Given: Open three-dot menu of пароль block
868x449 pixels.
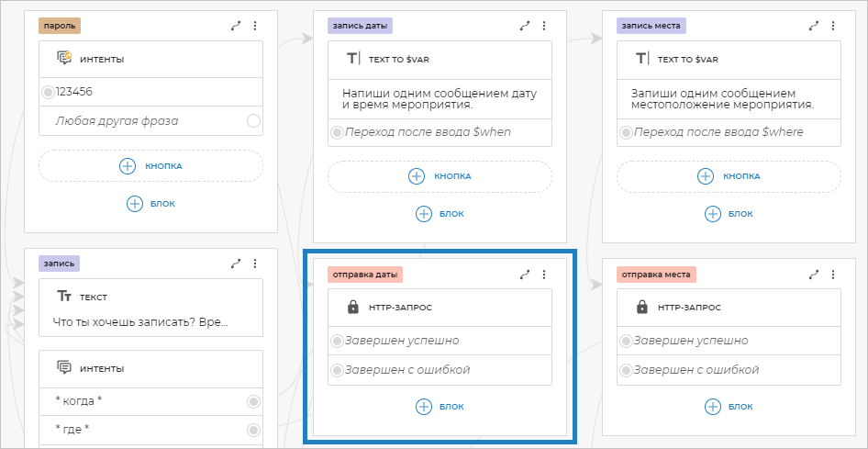Looking at the screenshot, I should pyautogui.click(x=255, y=27).
